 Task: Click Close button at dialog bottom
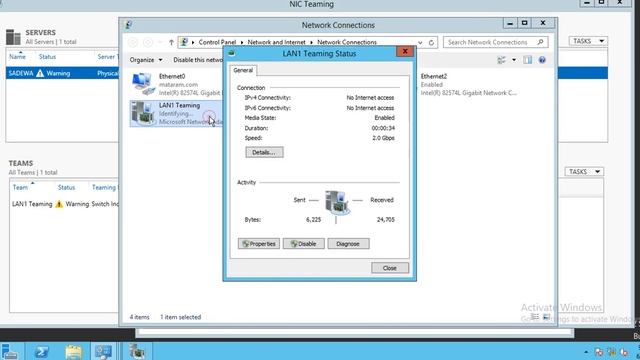pos(390,268)
